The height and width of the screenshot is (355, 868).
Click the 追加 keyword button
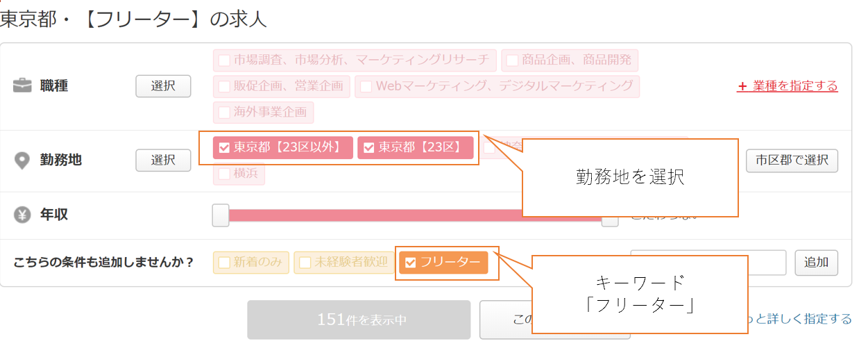[816, 263]
